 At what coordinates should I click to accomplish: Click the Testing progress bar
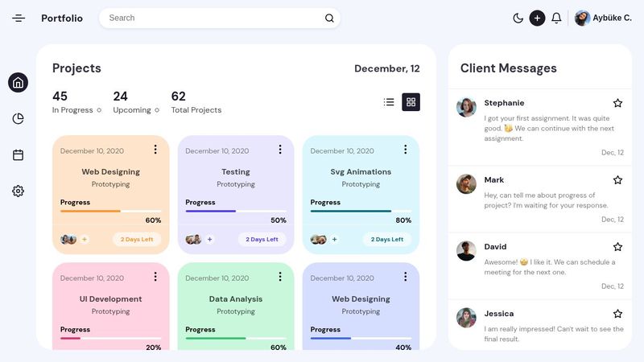coord(236,211)
